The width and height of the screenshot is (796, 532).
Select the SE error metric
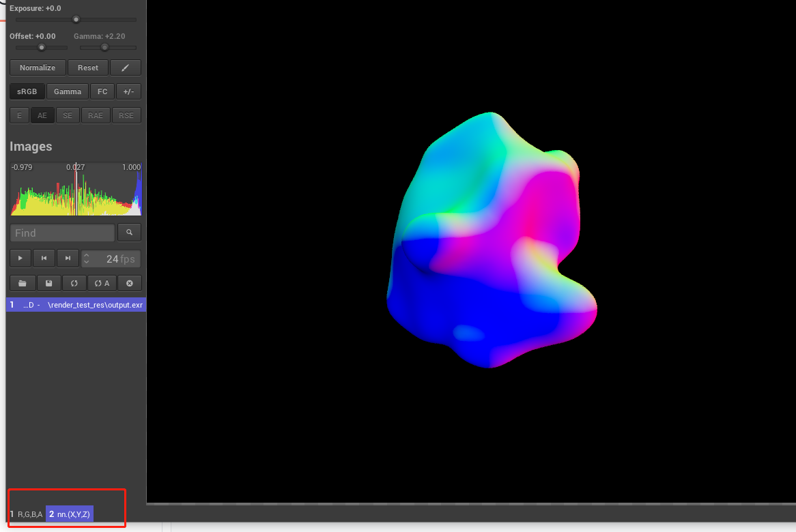(x=68, y=115)
